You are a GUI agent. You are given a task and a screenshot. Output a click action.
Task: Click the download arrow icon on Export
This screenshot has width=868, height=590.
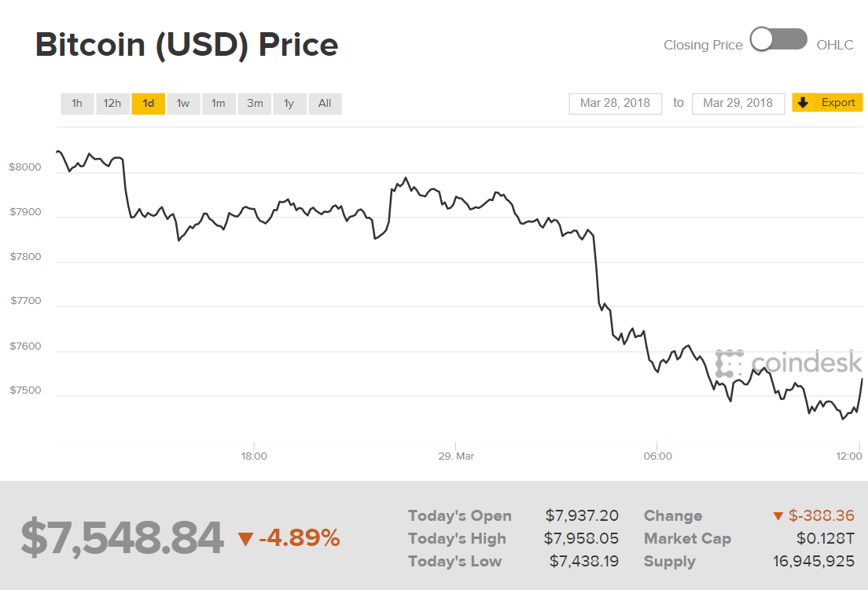(803, 103)
